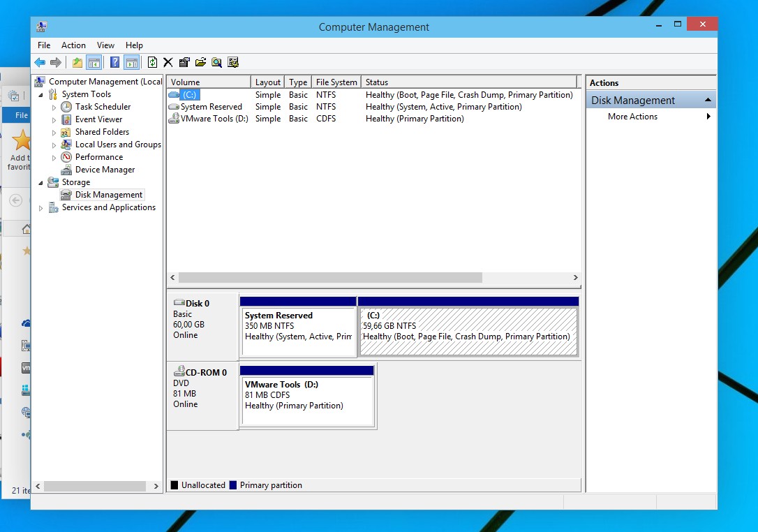758x532 pixels.
Task: Open the View menu
Action: tap(105, 45)
